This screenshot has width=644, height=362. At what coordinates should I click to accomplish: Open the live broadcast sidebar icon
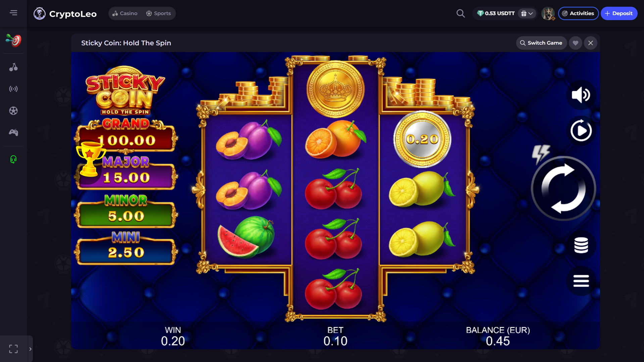[x=13, y=89]
